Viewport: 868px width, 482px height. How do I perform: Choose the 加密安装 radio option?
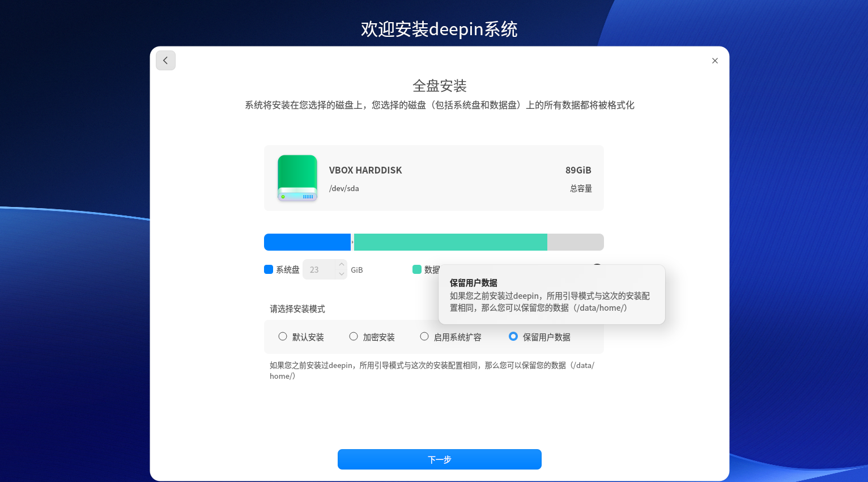354,337
